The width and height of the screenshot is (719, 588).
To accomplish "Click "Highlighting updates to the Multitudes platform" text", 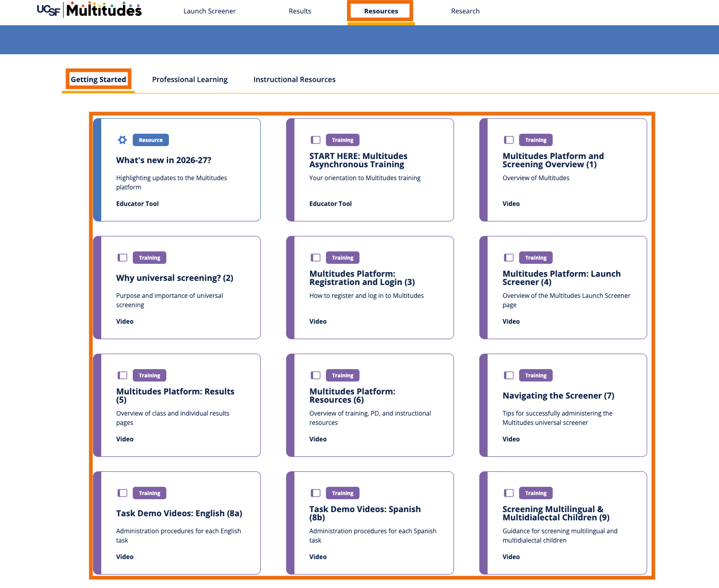I will (x=171, y=183).
